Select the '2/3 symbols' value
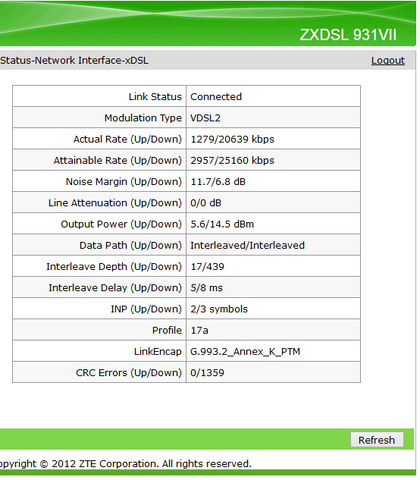 (x=219, y=309)
